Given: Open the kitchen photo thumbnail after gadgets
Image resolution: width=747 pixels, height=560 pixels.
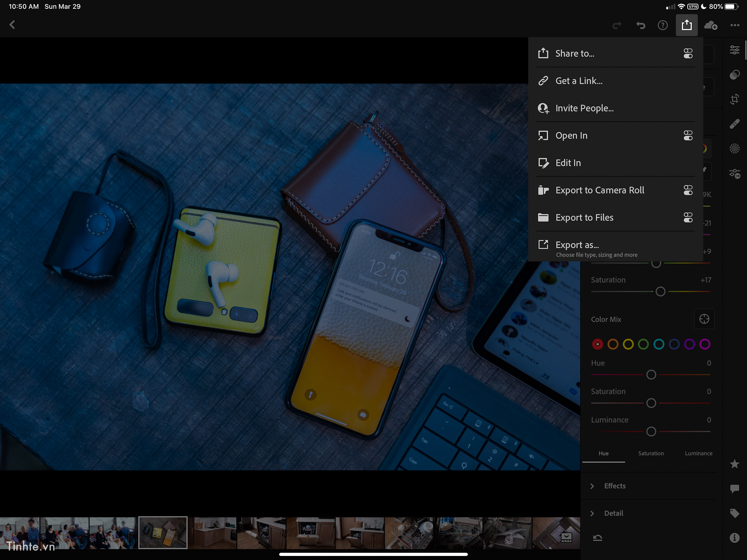Looking at the screenshot, I should pos(212,533).
